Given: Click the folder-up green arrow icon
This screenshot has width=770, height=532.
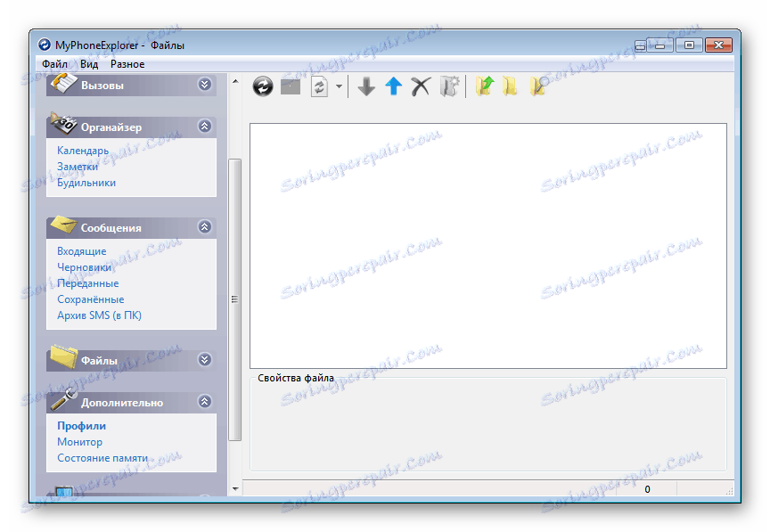Looking at the screenshot, I should click(484, 86).
